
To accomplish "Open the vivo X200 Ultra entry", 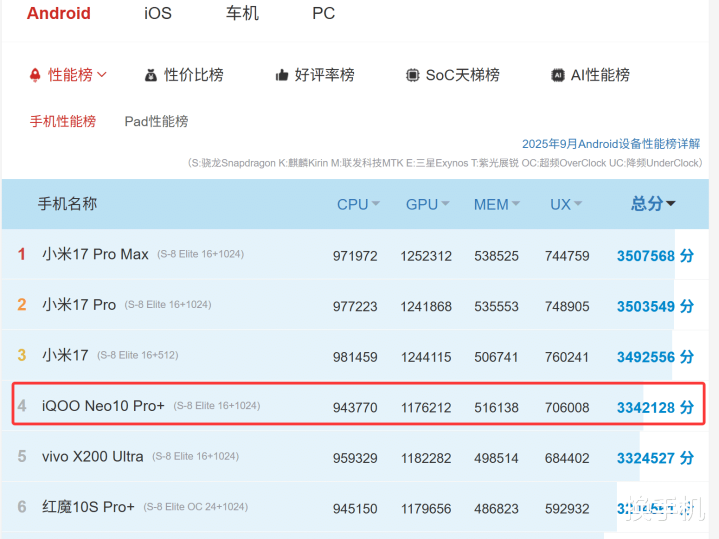I will [x=93, y=456].
